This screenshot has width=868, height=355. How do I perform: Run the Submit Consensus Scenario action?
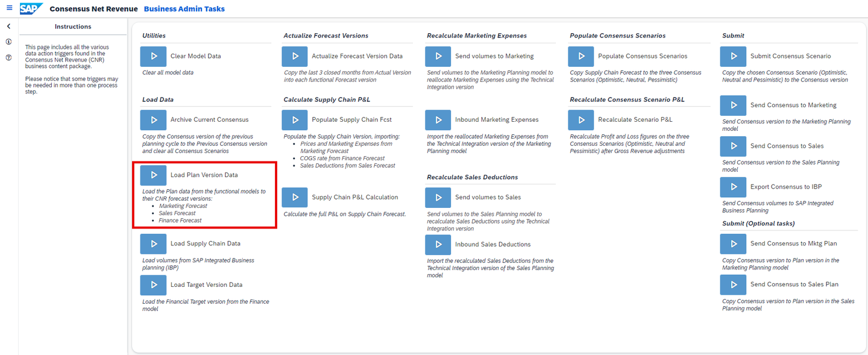(x=734, y=56)
